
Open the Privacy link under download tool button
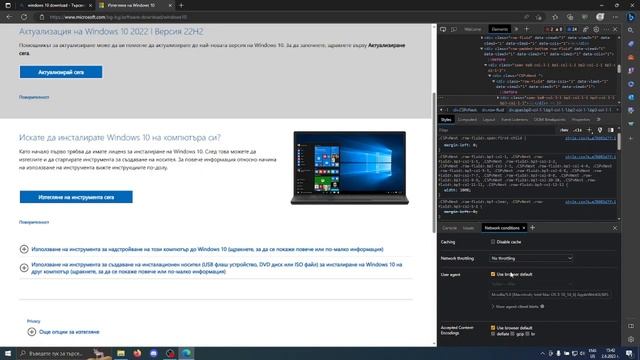point(34,222)
